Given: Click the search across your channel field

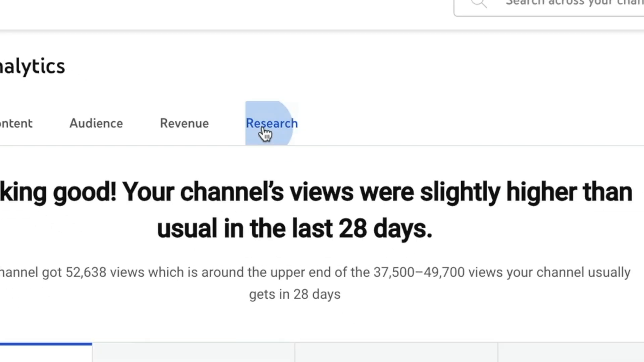Looking at the screenshot, I should [x=549, y=7].
